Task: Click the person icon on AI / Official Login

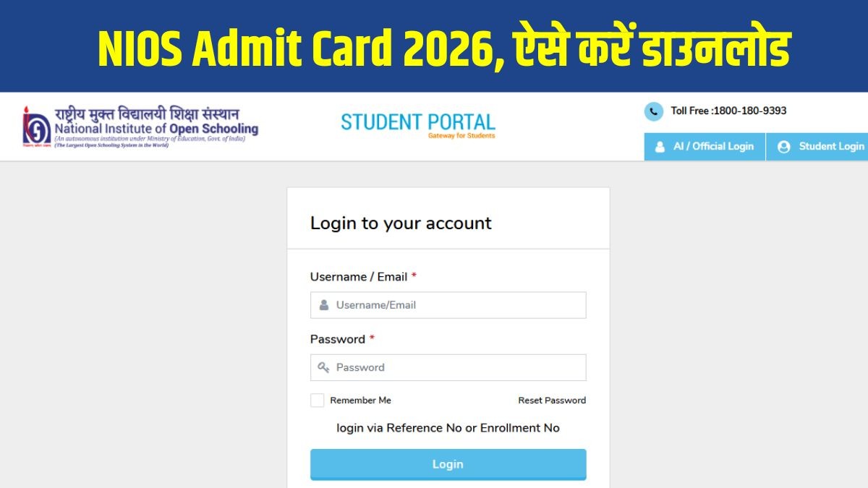Action: [x=660, y=147]
